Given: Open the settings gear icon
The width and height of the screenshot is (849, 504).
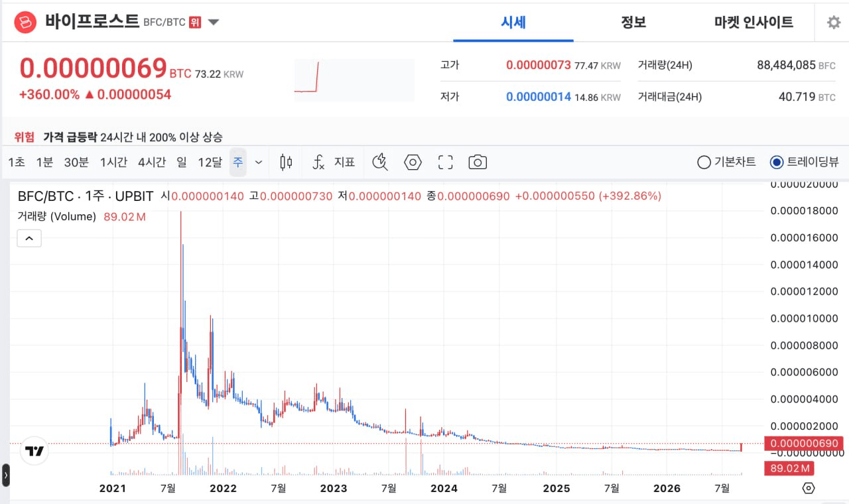Looking at the screenshot, I should [x=834, y=23].
